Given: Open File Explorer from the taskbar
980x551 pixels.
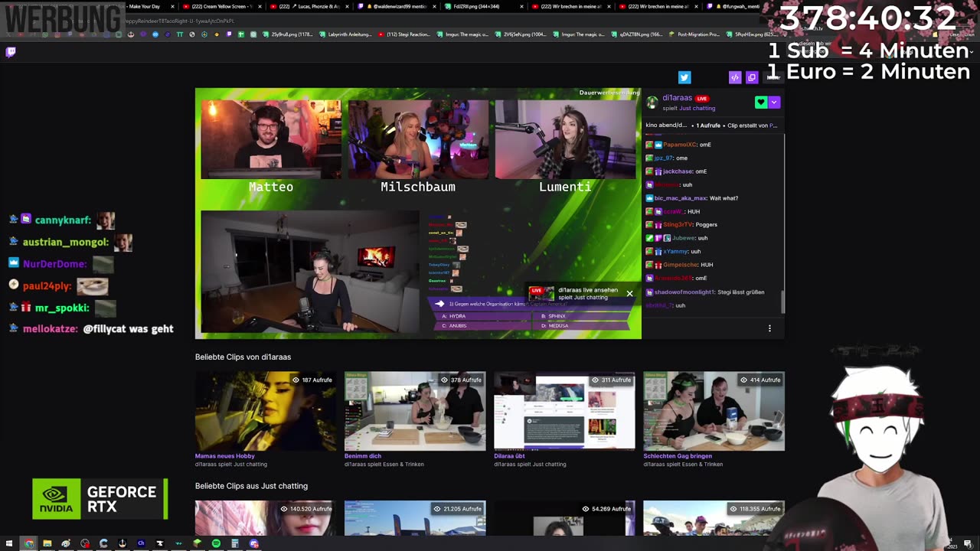Looking at the screenshot, I should [x=47, y=543].
